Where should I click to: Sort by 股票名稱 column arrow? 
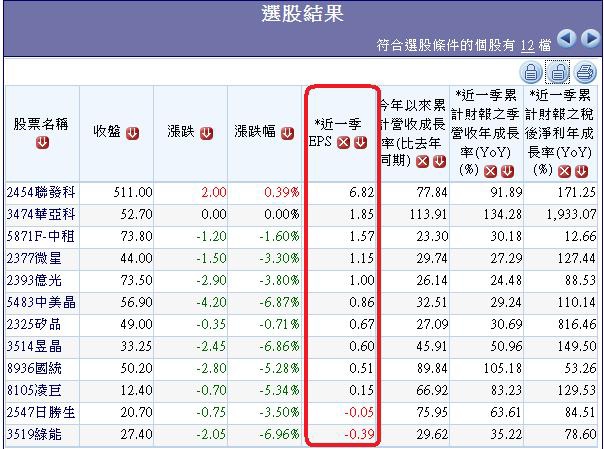click(x=42, y=143)
